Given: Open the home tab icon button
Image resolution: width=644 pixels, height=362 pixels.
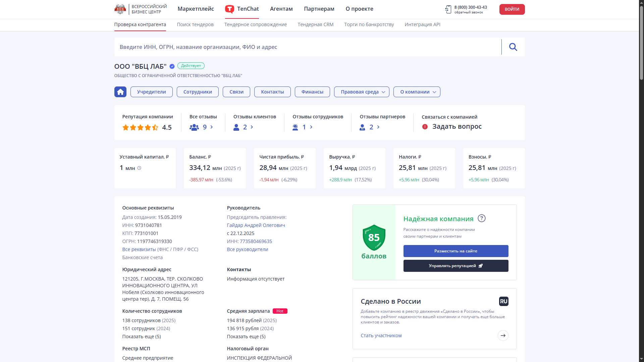Looking at the screenshot, I should coord(120,92).
